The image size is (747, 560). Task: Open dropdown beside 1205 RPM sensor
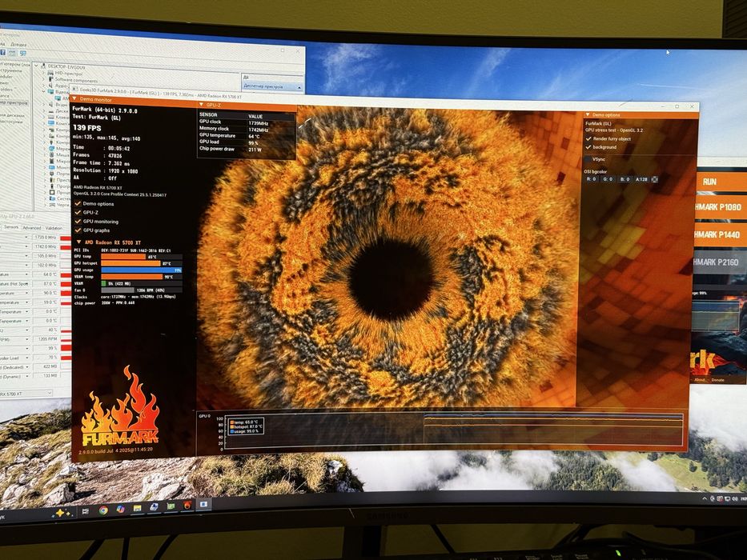click(x=26, y=339)
